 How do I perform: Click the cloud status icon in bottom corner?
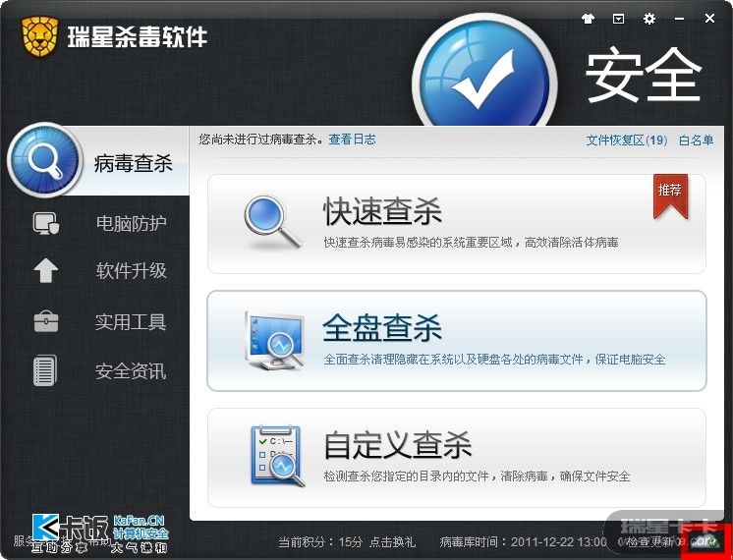click(706, 542)
